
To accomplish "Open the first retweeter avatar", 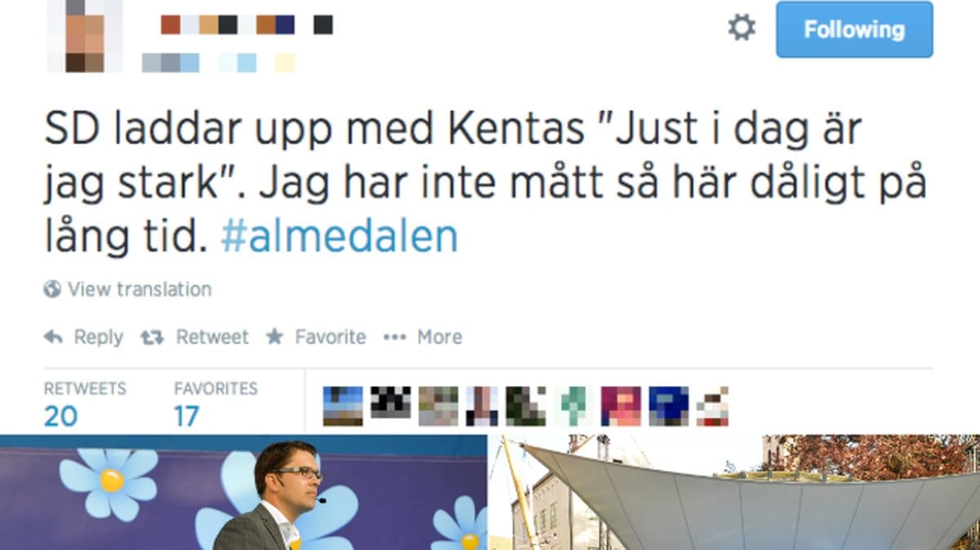I will (x=343, y=406).
